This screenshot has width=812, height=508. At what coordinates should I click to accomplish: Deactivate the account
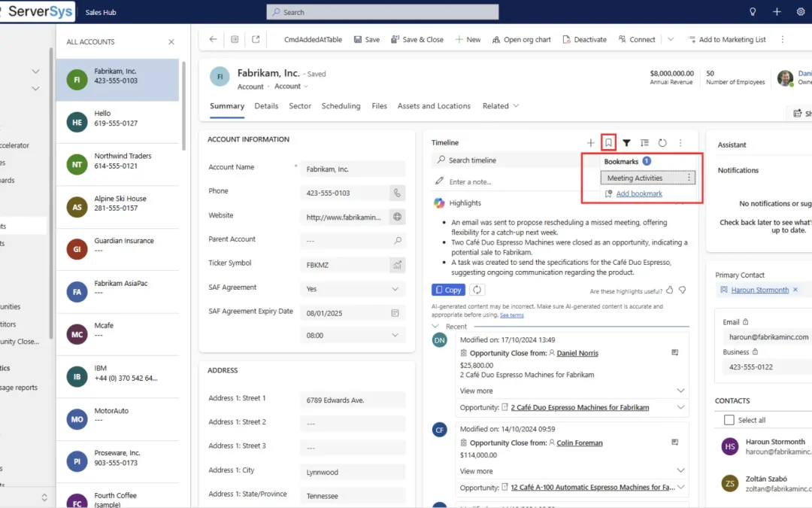(x=584, y=39)
